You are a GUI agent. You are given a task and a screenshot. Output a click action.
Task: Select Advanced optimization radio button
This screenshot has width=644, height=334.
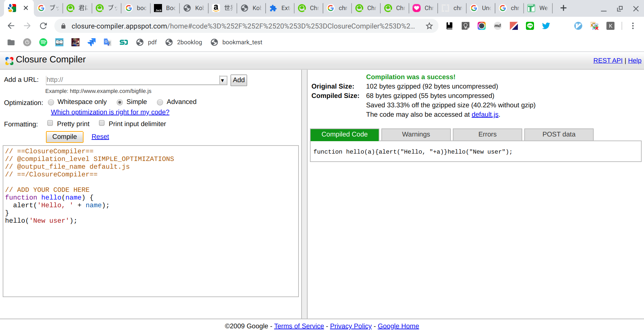(x=160, y=102)
